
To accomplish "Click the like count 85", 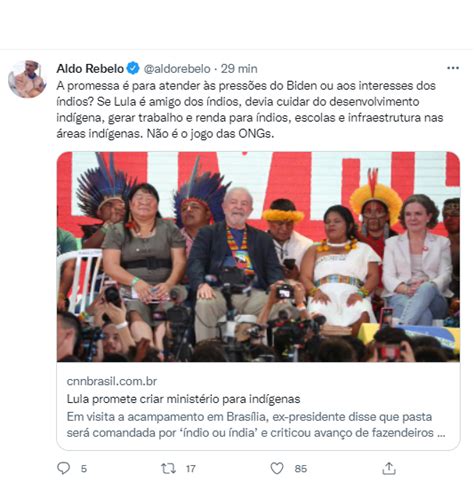I will tap(301, 469).
